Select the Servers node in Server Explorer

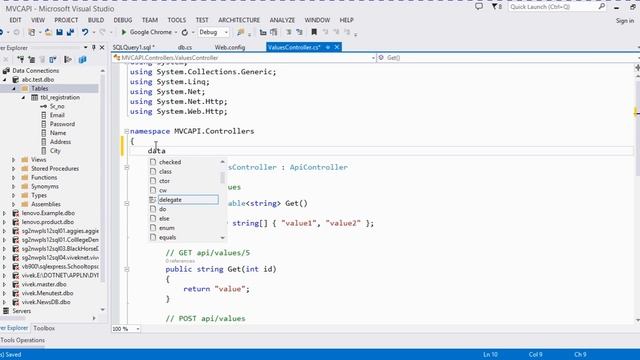click(21, 311)
